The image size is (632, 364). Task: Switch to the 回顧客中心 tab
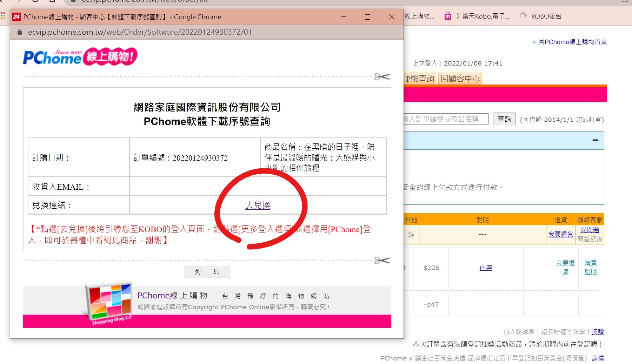point(460,79)
